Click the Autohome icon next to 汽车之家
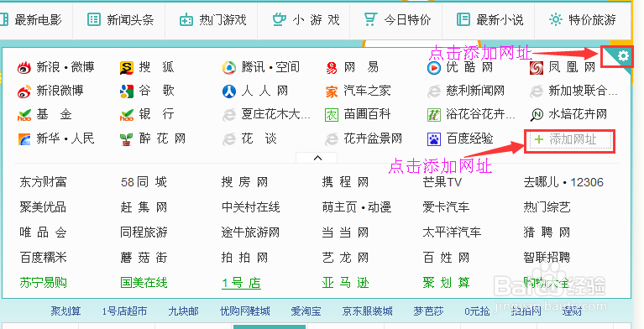This screenshot has width=644, height=329. [x=332, y=91]
